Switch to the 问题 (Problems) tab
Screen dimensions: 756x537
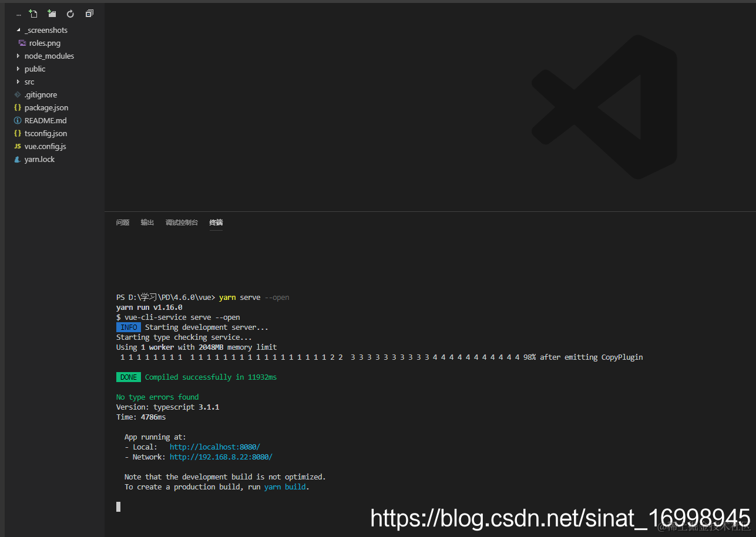pyautogui.click(x=123, y=222)
